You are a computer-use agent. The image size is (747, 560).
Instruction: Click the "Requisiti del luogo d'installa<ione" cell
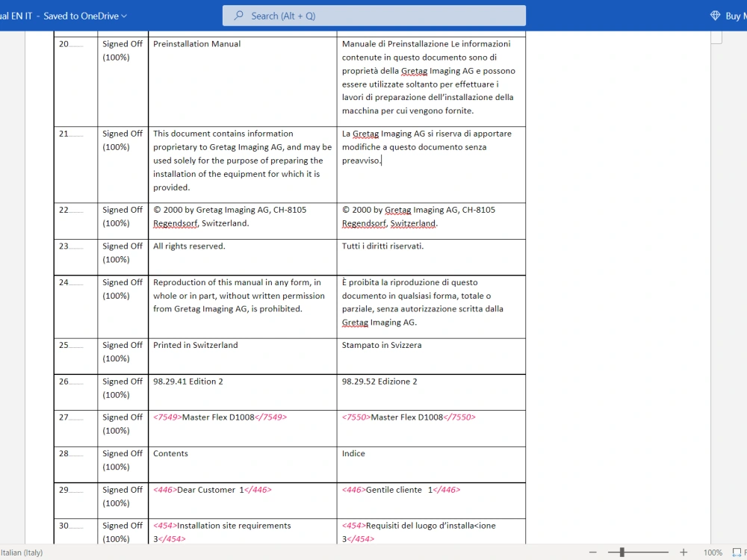[431, 532]
